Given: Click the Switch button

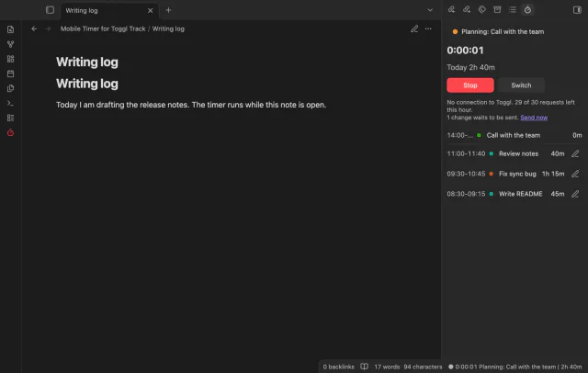Looking at the screenshot, I should click(x=521, y=85).
